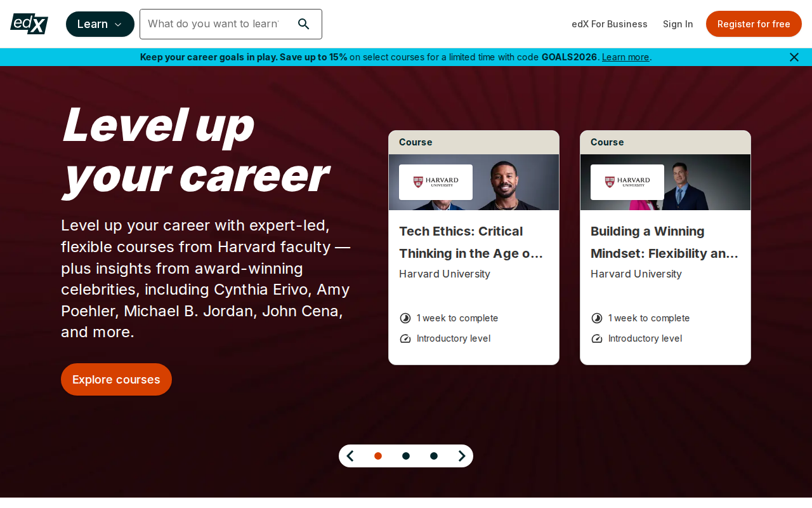
Task: Open the Learn dropdown menu
Action: tap(100, 24)
